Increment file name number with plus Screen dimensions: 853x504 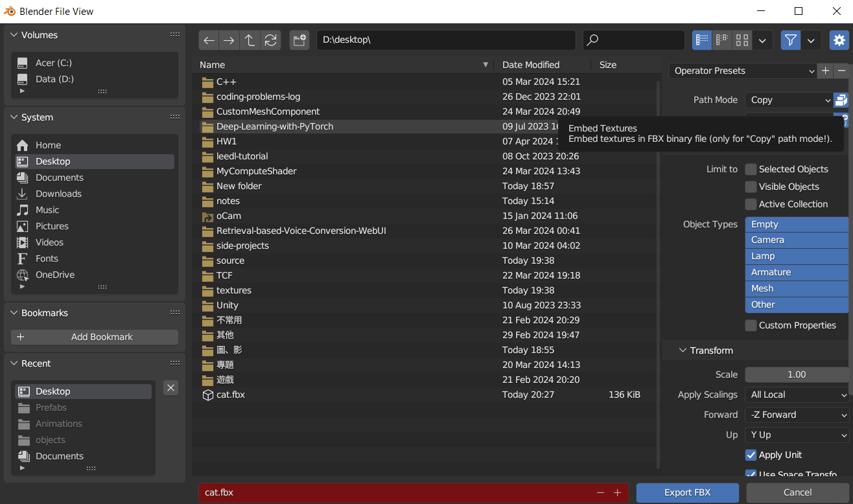click(618, 492)
